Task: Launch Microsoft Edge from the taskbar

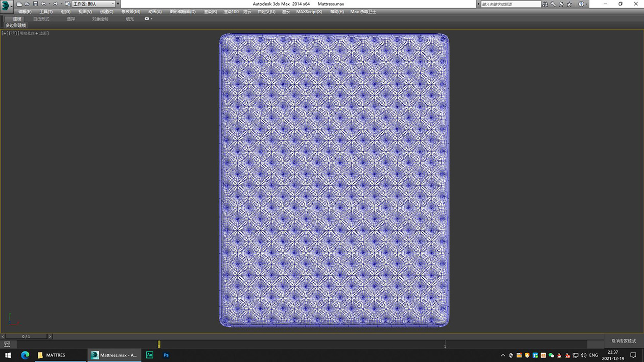Action: [x=25, y=355]
